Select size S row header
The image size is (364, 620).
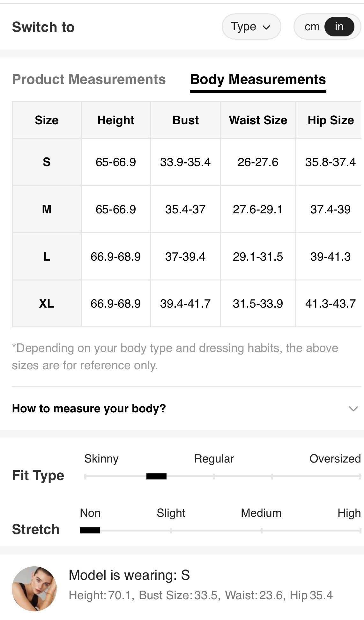click(47, 162)
